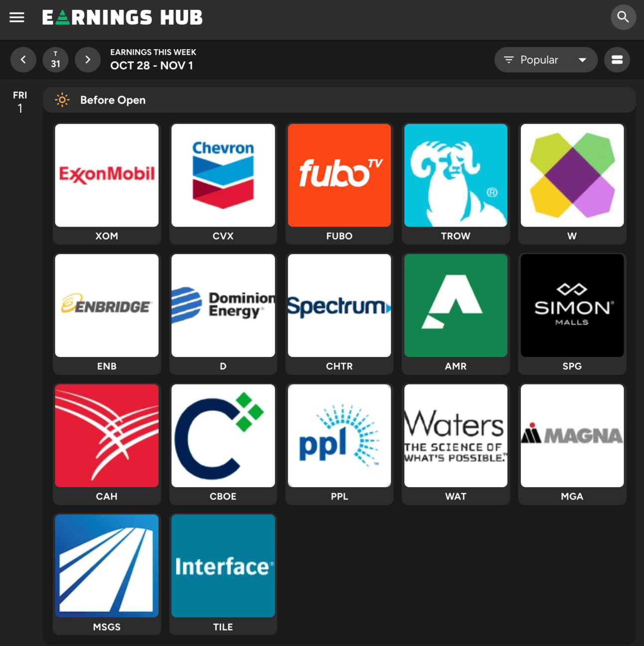Go to the next week arrow

88,60
